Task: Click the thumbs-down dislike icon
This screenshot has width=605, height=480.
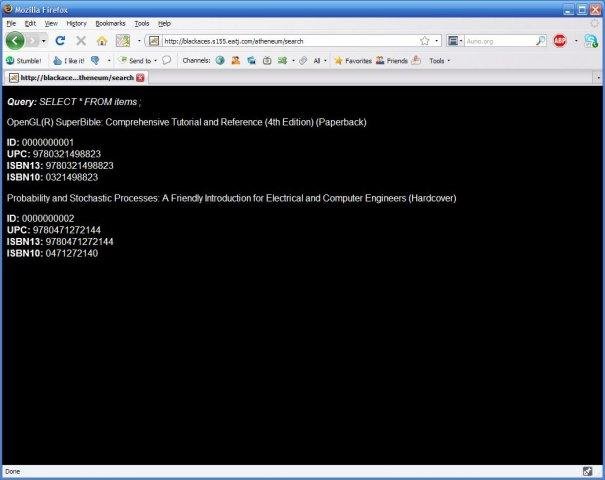Action: (95, 61)
